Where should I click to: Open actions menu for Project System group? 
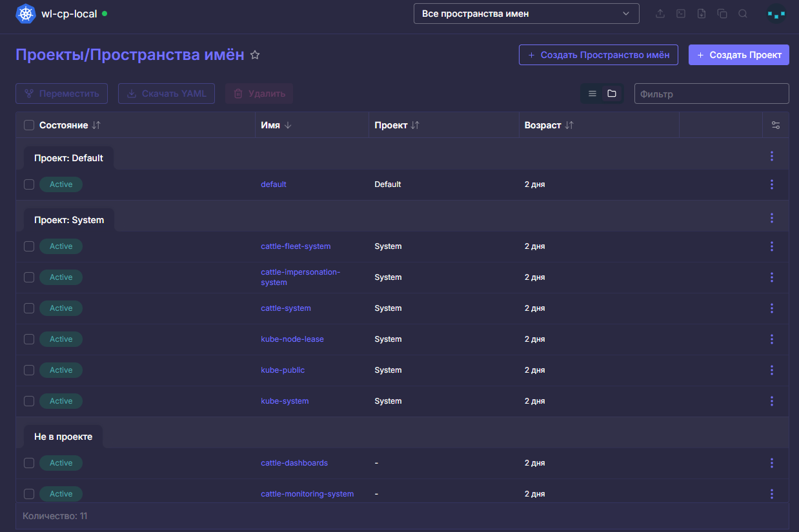pyautogui.click(x=772, y=218)
